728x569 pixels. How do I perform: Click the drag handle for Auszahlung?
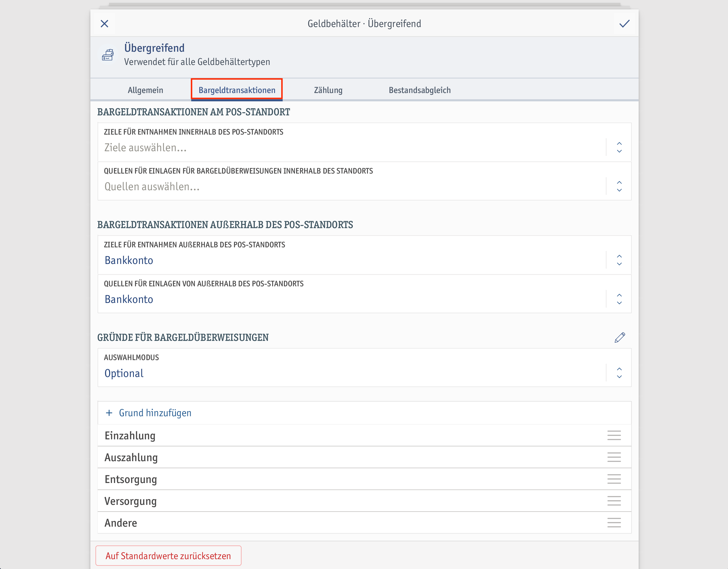tap(614, 457)
